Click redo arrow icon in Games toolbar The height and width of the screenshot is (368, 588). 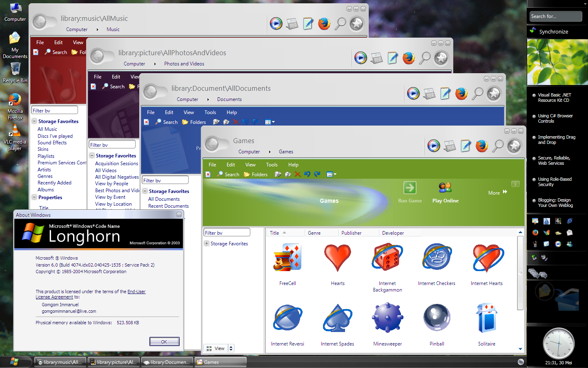(x=317, y=174)
